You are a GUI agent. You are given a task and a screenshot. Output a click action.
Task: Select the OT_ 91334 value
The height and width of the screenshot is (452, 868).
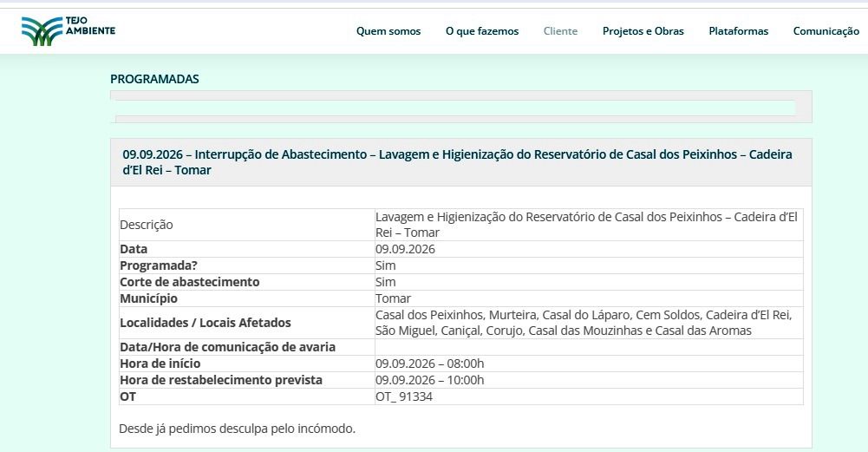[x=403, y=396]
